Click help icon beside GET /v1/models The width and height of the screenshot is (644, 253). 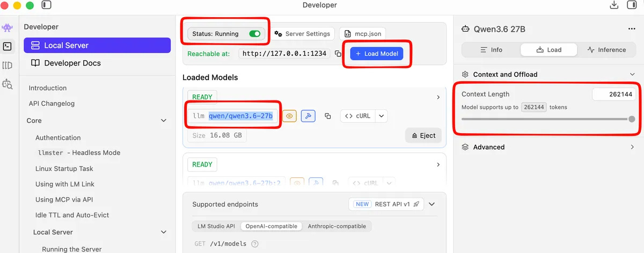pos(255,244)
